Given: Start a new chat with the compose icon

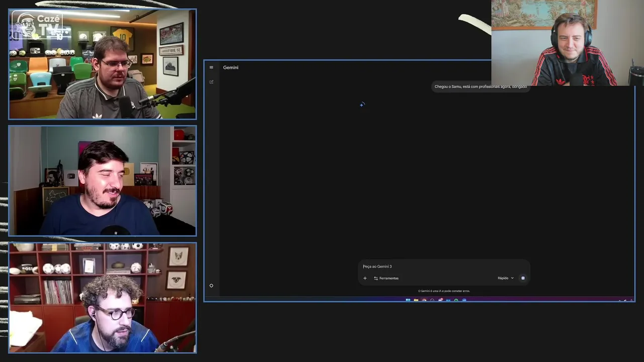Looking at the screenshot, I should [211, 82].
